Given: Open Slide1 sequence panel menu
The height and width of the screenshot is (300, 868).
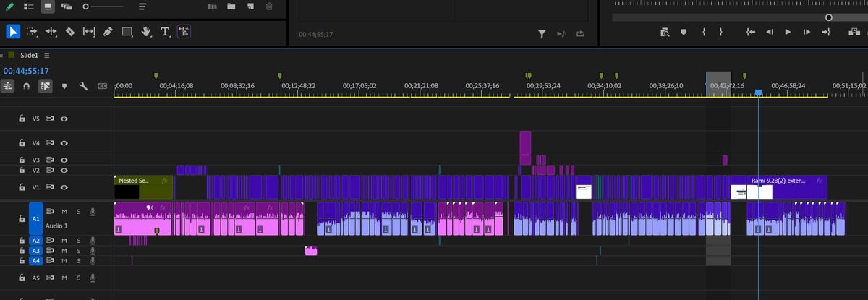Looking at the screenshot, I should click(47, 55).
